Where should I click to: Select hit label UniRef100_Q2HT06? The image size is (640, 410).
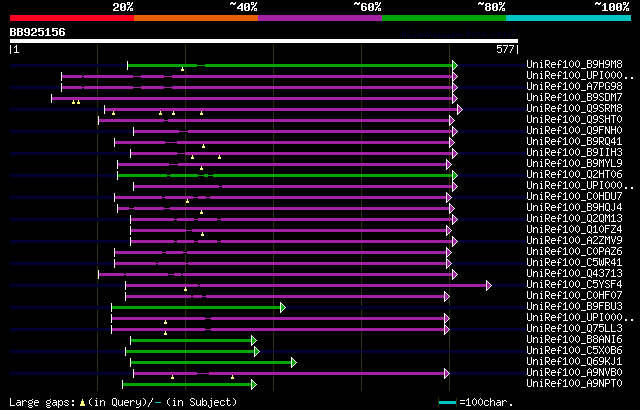tap(574, 174)
